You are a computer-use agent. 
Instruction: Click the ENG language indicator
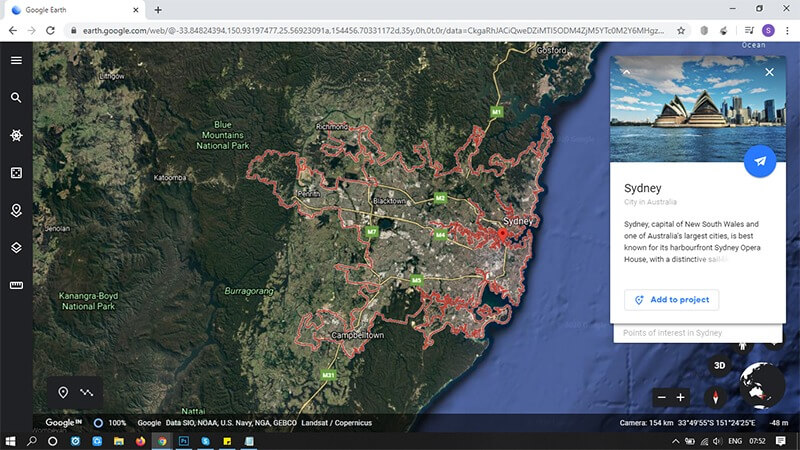(x=735, y=441)
